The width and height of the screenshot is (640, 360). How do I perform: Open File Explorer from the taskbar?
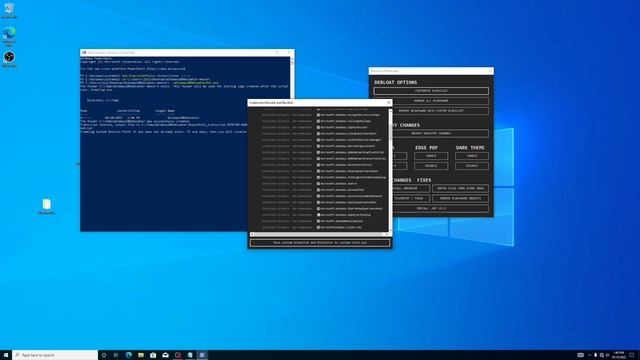click(141, 355)
